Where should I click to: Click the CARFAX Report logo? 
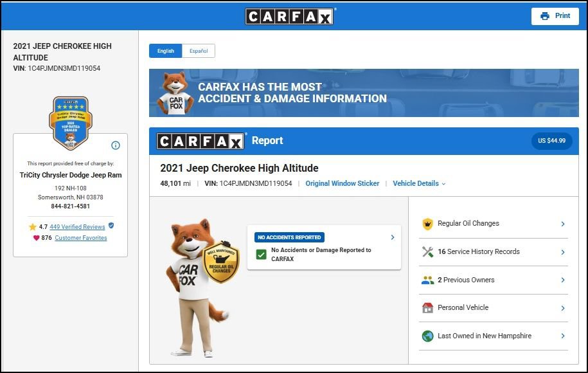[200, 141]
